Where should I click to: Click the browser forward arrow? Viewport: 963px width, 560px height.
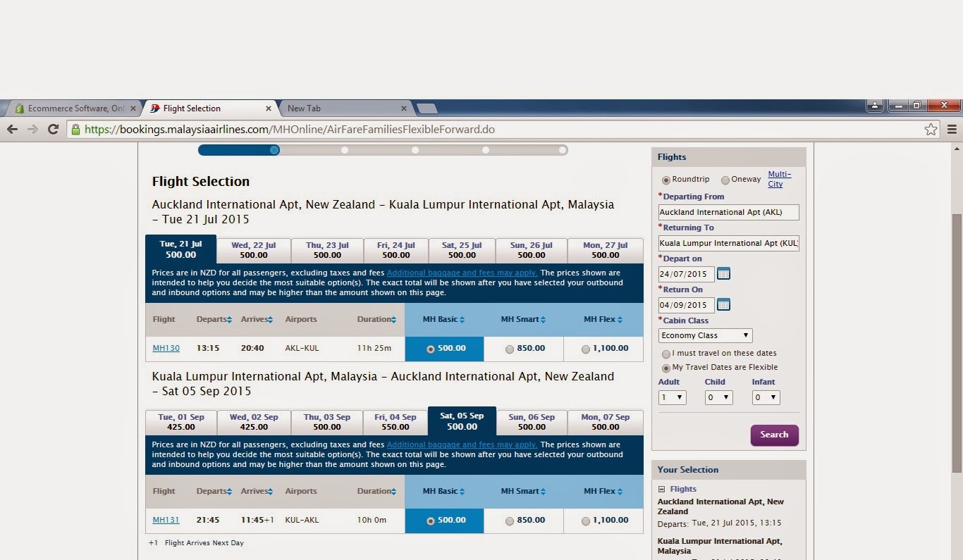coord(32,129)
